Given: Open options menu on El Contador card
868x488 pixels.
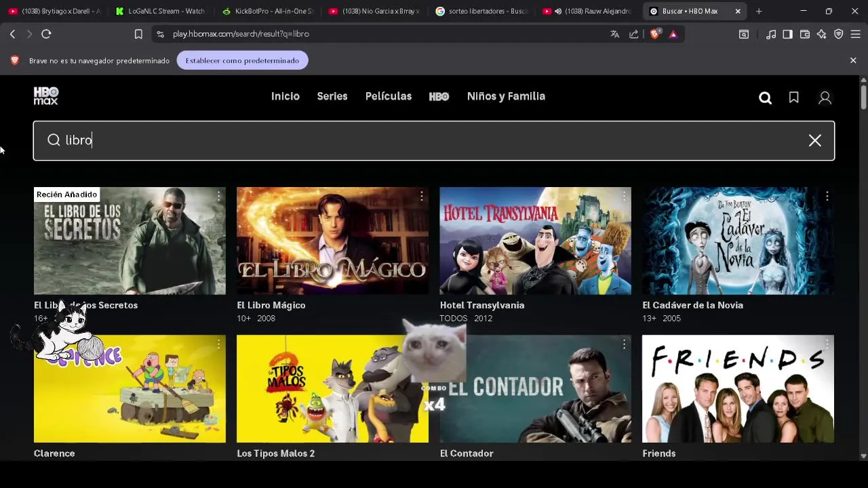Looking at the screenshot, I should click(x=624, y=344).
